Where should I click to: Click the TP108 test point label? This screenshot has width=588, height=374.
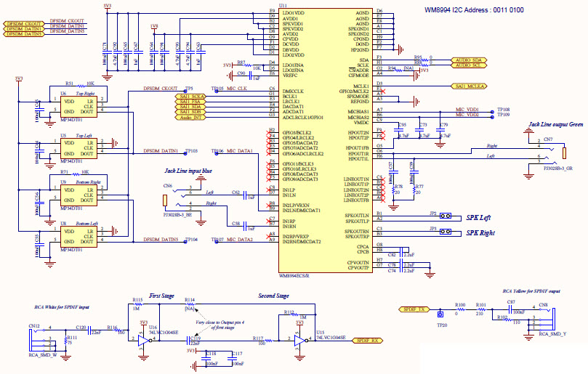(x=503, y=110)
